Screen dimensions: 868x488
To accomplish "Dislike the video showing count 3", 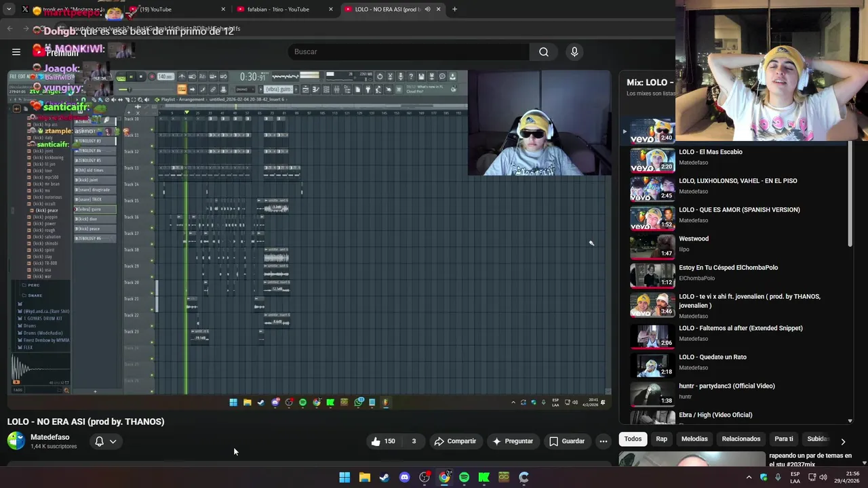I will tap(414, 441).
